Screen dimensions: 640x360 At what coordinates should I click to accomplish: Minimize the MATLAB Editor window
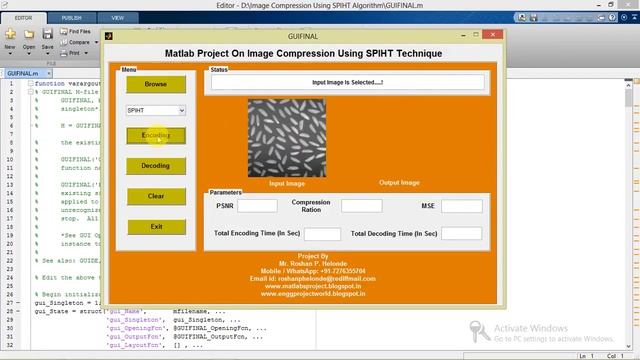pos(598,5)
